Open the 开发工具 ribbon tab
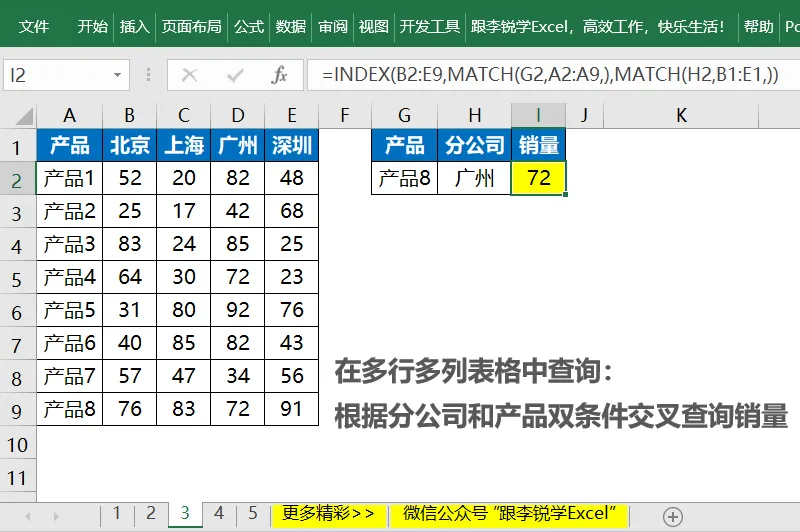The height and width of the screenshot is (532, 800). [x=430, y=26]
